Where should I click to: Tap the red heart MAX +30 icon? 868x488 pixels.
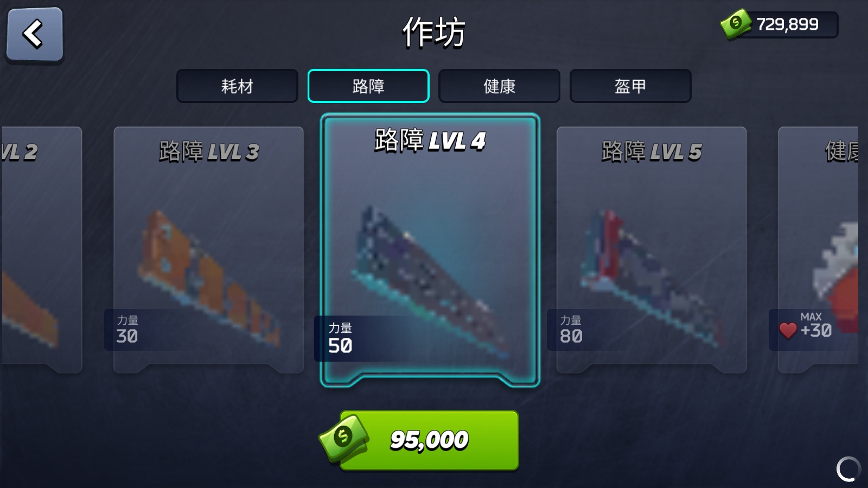[788, 330]
